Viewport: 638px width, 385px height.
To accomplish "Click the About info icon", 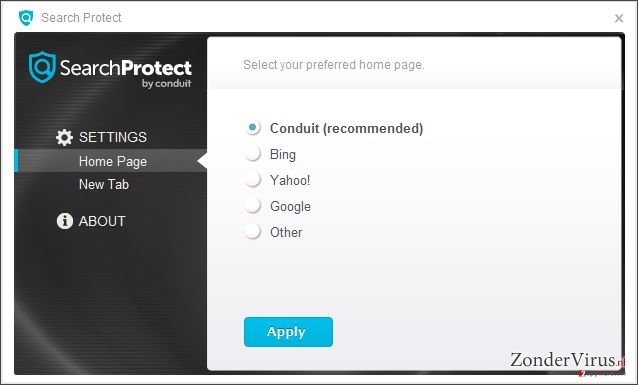I will [x=65, y=221].
